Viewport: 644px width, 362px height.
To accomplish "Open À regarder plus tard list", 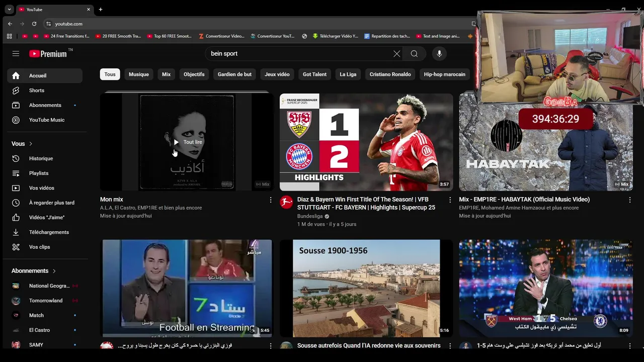I will 45,203.
